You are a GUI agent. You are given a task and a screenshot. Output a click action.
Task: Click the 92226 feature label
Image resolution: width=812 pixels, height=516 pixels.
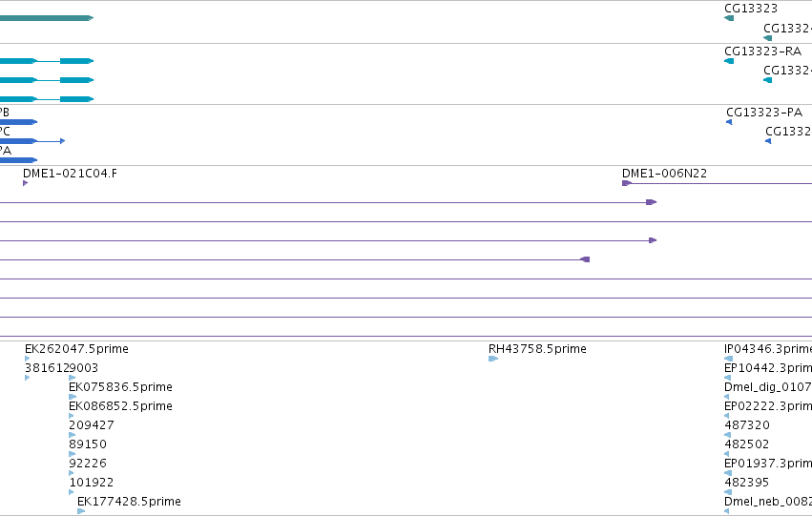[x=88, y=464]
